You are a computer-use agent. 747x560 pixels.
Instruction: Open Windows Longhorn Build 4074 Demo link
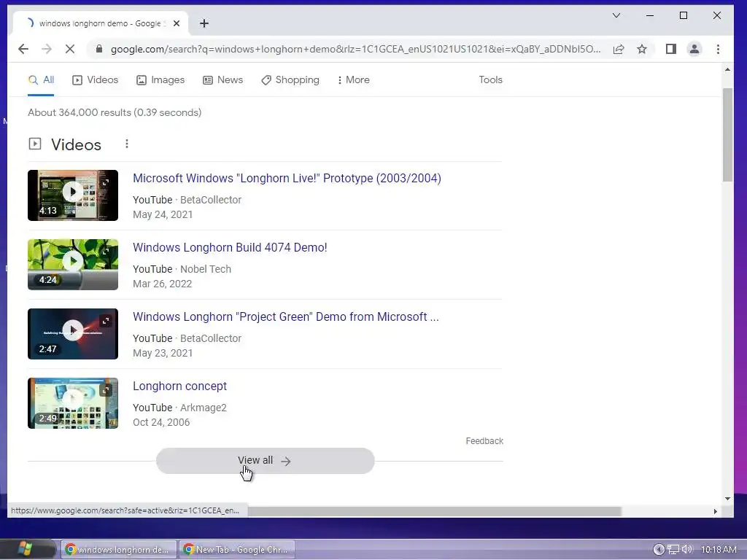point(230,248)
